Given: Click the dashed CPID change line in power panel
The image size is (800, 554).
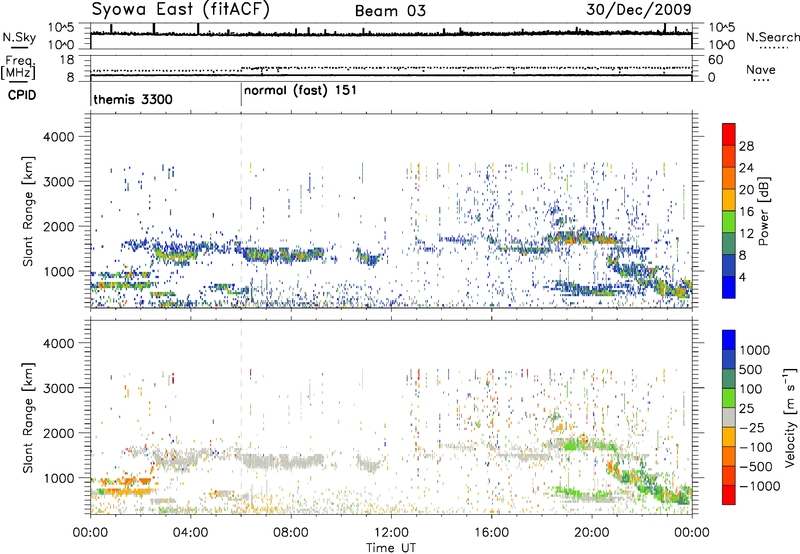Looking at the screenshot, I should point(241,211).
